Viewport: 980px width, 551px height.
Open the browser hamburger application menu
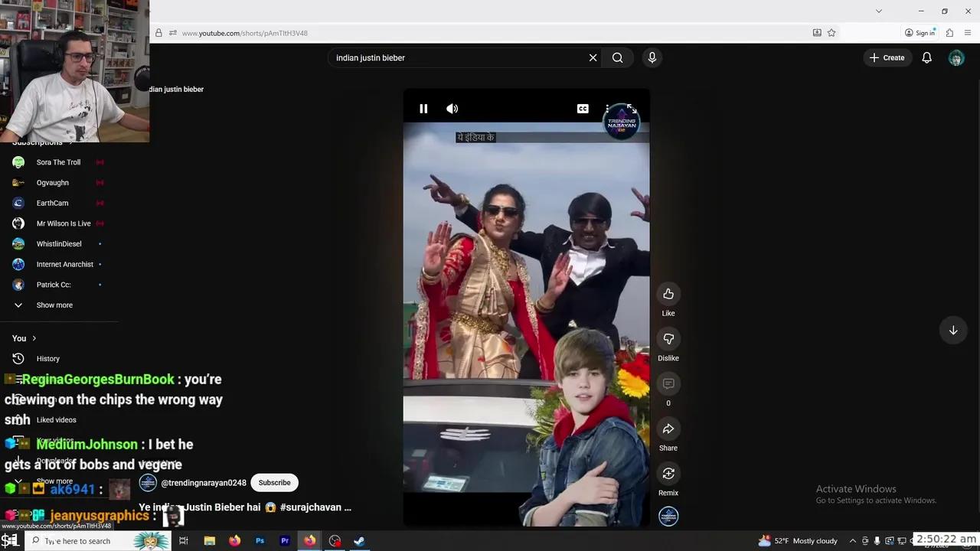click(x=969, y=33)
